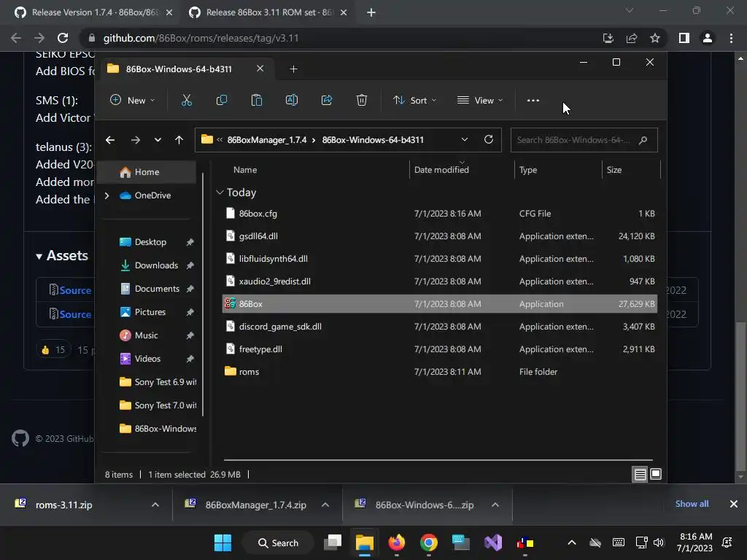747x560 pixels.
Task: Collapse the Today group
Action: click(220, 192)
